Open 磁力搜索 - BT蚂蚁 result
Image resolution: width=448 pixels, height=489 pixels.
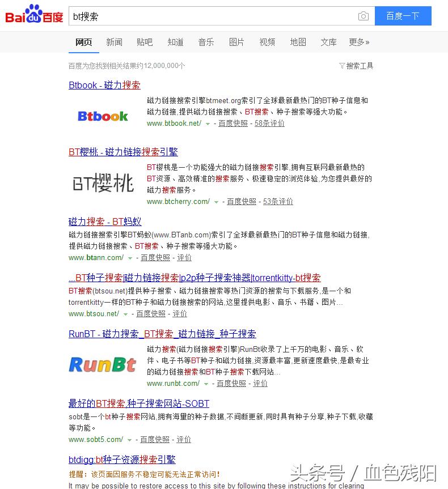click(105, 222)
